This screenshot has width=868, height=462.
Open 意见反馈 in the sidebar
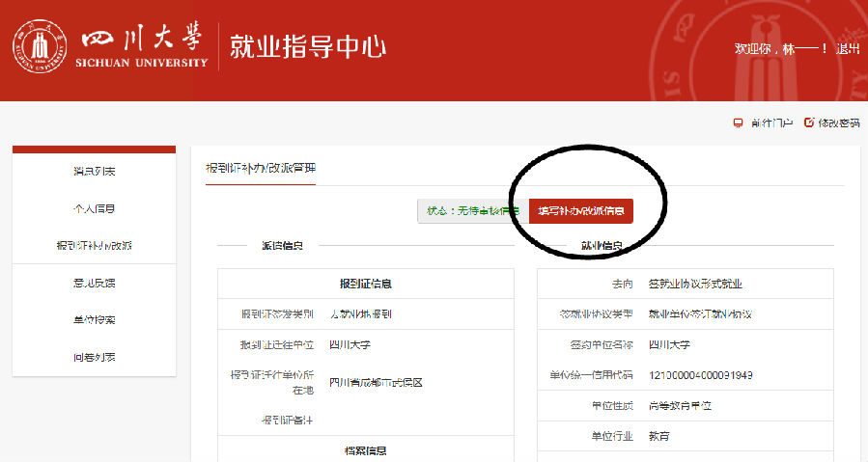click(x=94, y=283)
